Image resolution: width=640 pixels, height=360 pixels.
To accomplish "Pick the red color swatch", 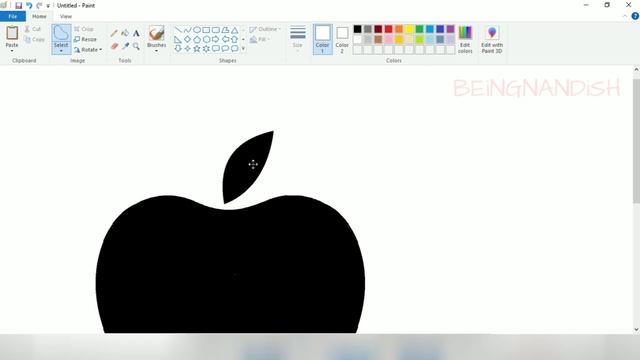I will click(389, 29).
